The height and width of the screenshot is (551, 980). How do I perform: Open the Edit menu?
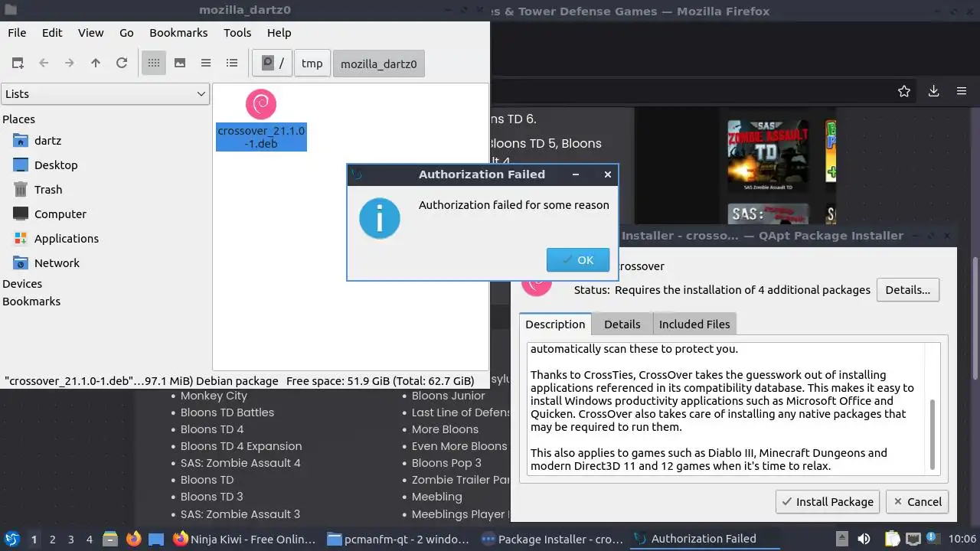52,32
